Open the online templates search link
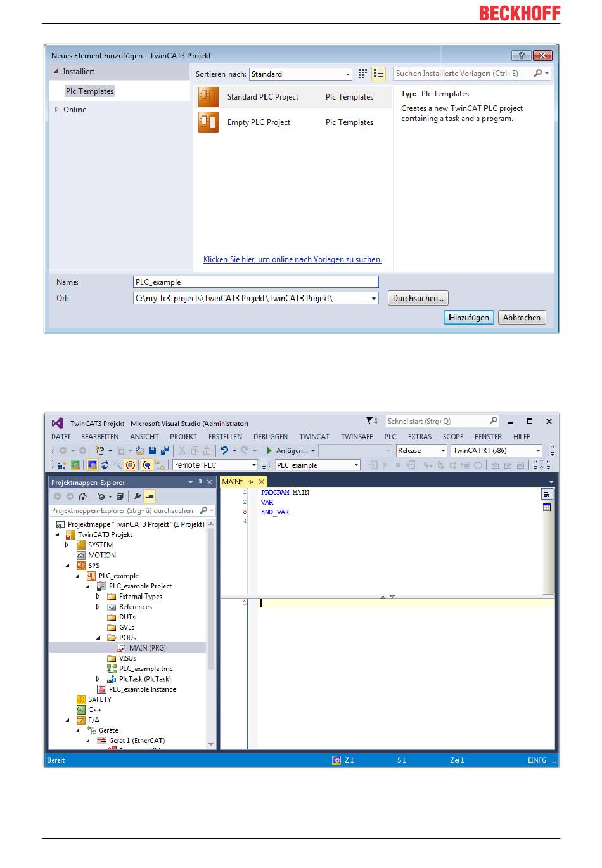 293,259
